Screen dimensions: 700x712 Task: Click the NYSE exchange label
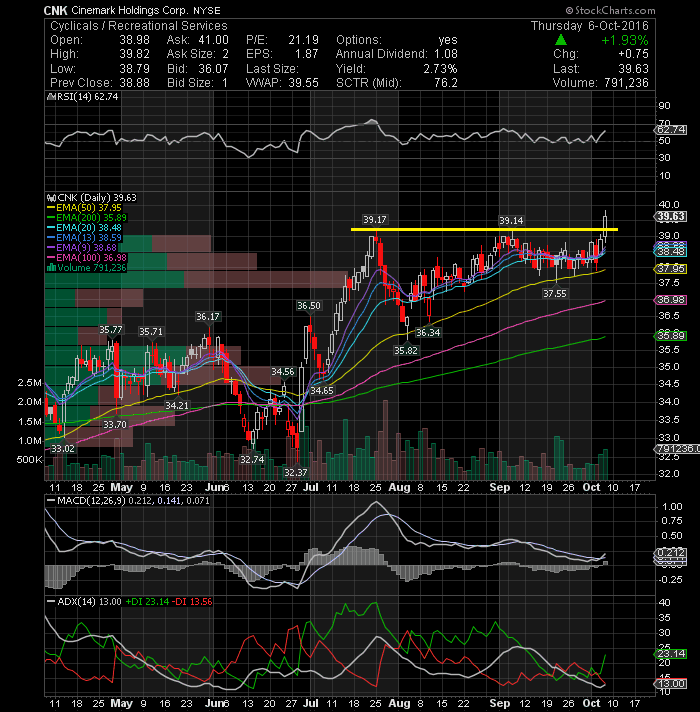pyautogui.click(x=207, y=10)
